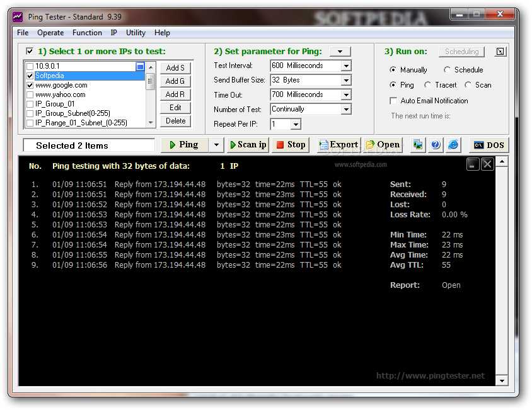Open the File menu
The height and width of the screenshot is (410, 532).
coord(23,33)
